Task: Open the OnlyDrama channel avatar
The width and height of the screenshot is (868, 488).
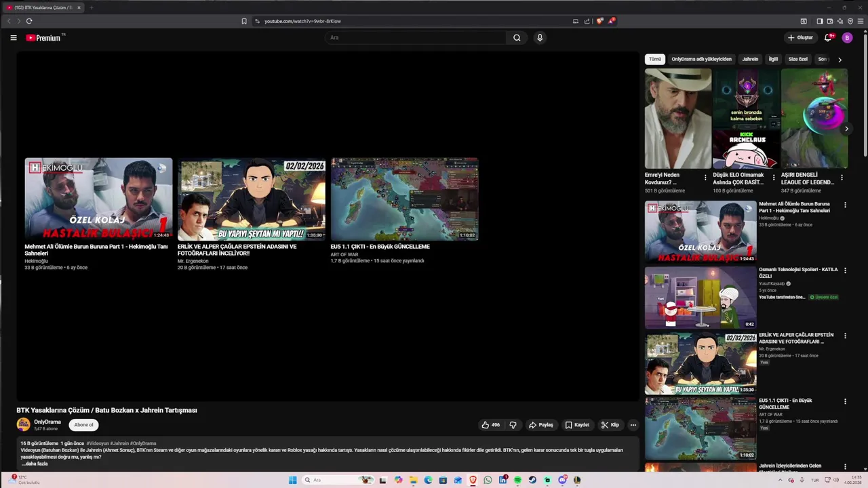Action: coord(23,425)
